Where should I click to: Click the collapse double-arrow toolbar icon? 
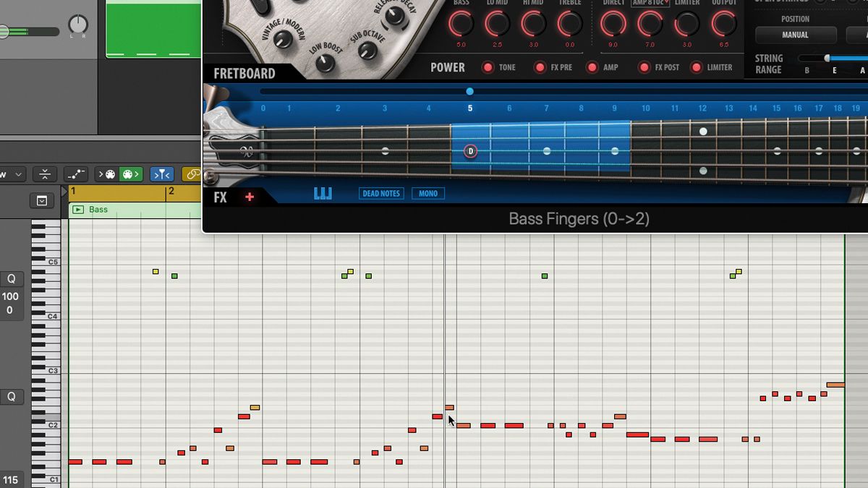point(46,174)
